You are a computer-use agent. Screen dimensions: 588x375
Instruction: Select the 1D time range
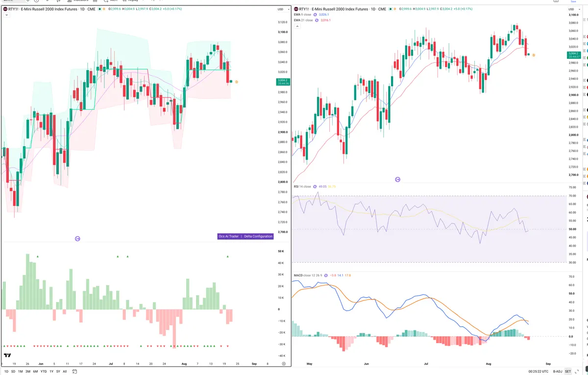tap(6, 372)
